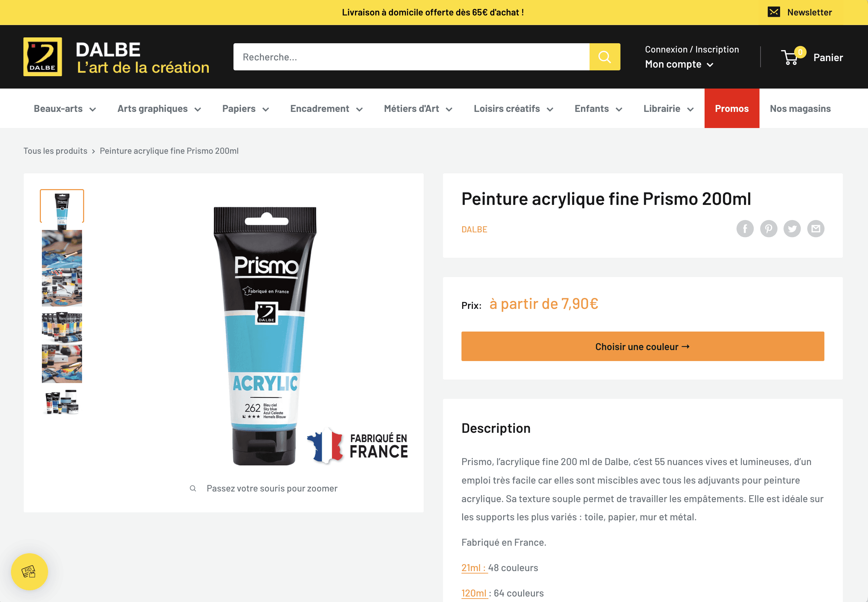Expand the Mon compte dropdown
868x602 pixels.
point(679,65)
